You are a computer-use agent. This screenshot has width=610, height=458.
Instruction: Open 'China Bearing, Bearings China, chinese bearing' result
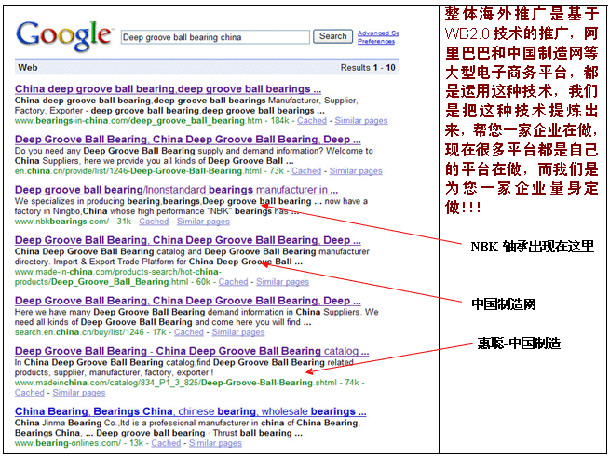pyautogui.click(x=191, y=411)
